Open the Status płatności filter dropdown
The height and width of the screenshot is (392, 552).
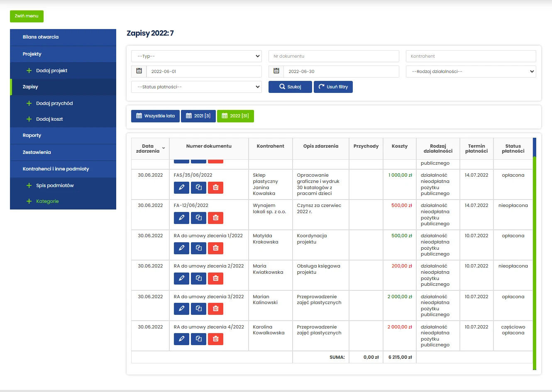point(196,87)
